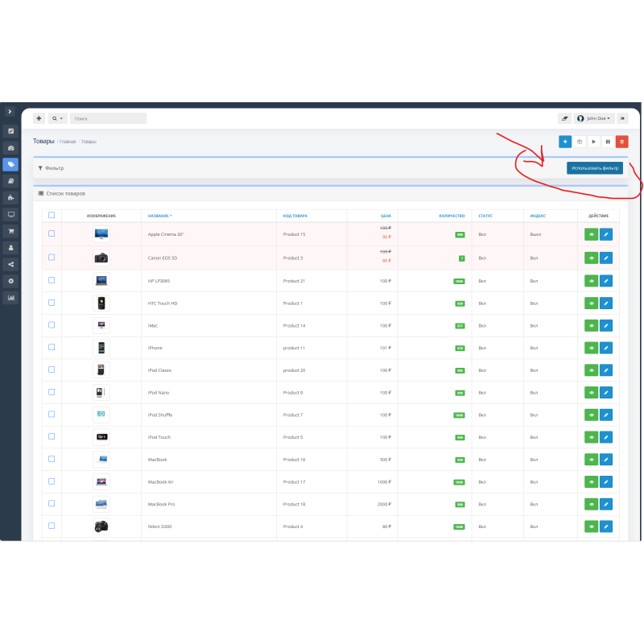The width and height of the screenshot is (644, 644).
Task: Click the logout icon in the header
Action: 622,118
